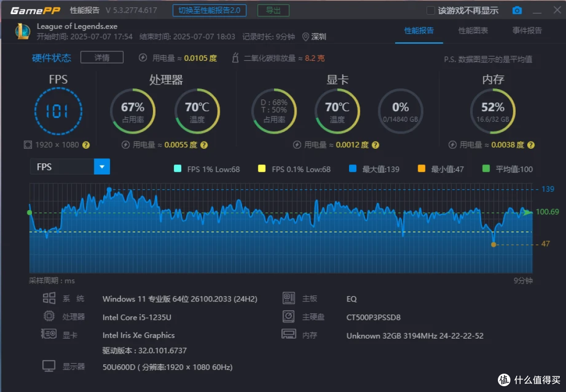Switch to the 性能报告 tab

click(x=419, y=31)
